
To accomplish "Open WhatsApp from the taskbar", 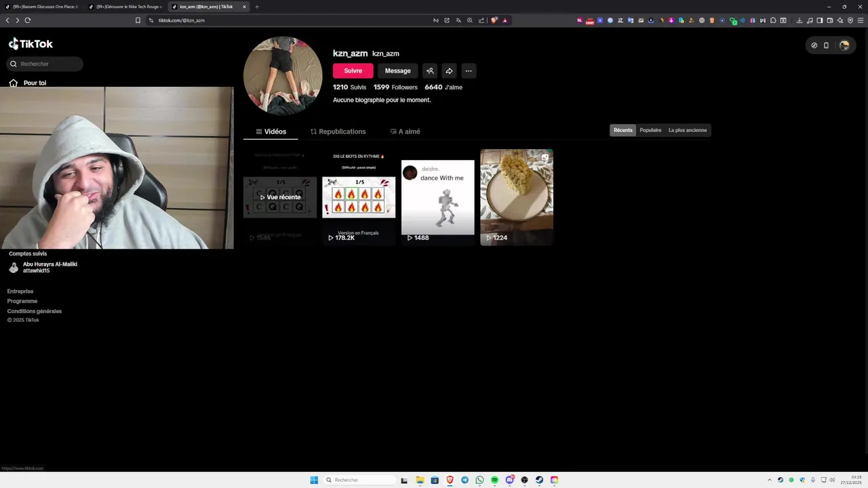I will pos(479,480).
